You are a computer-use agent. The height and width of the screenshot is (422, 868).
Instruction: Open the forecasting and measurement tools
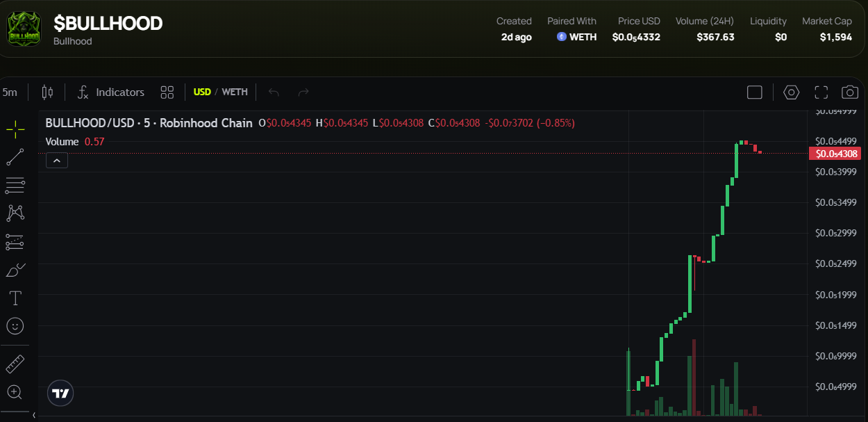15,241
